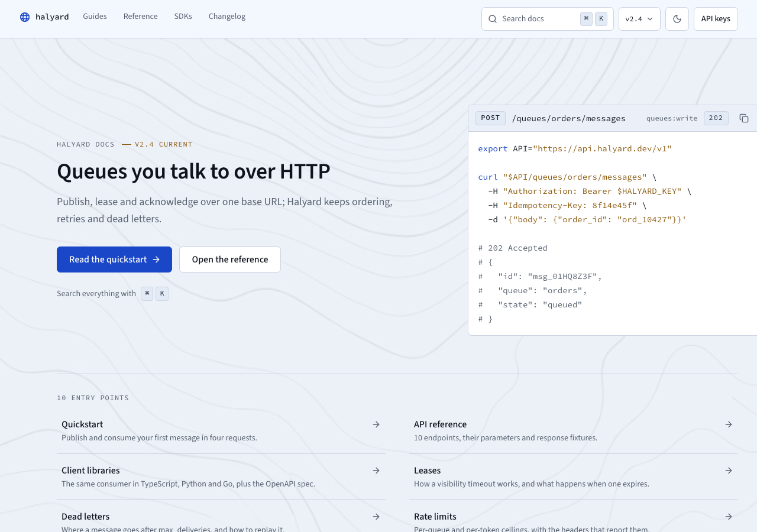
Task: Click the ⌘ key hint under hero buttons
Action: 147,294
